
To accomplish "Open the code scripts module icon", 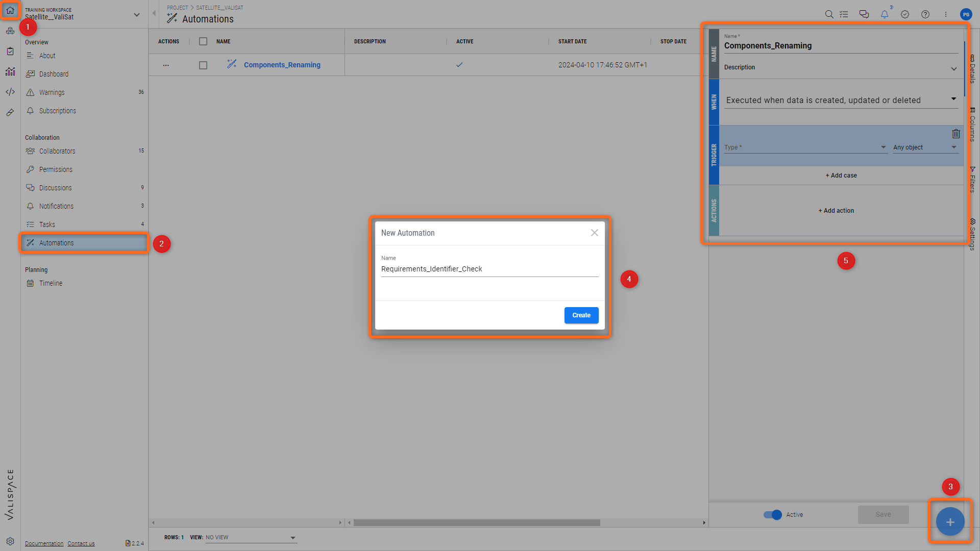I will pos(10,92).
